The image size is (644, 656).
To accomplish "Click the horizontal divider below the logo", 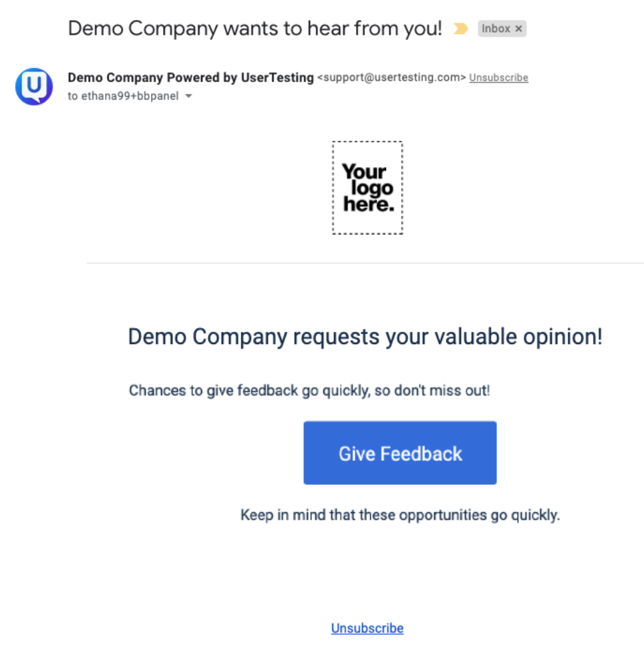I will point(365,263).
